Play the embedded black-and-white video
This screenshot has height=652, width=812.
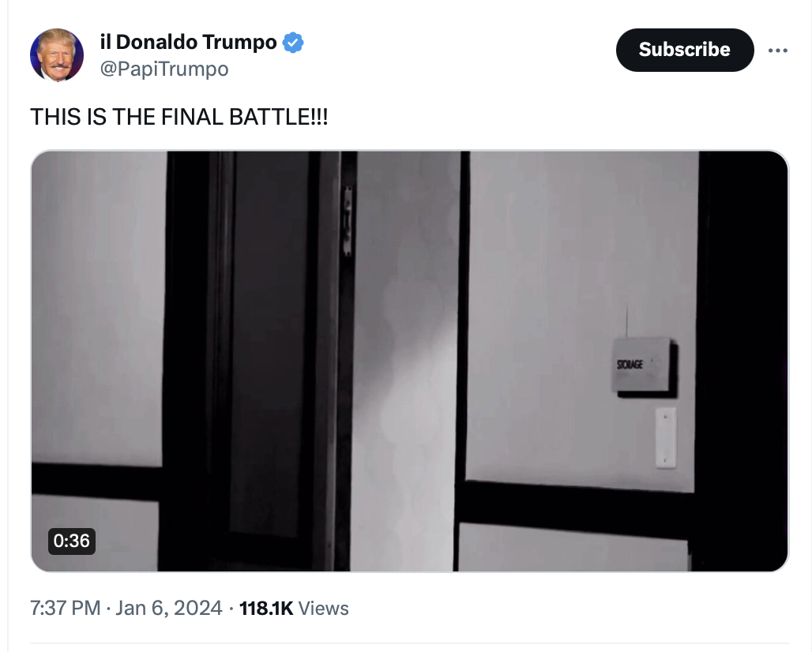click(x=410, y=362)
